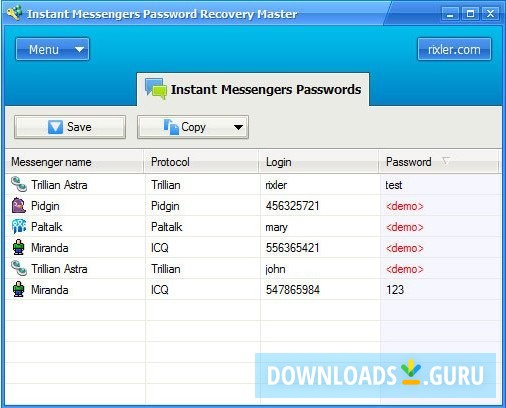
Task: Click the Save button
Action: pos(70,127)
